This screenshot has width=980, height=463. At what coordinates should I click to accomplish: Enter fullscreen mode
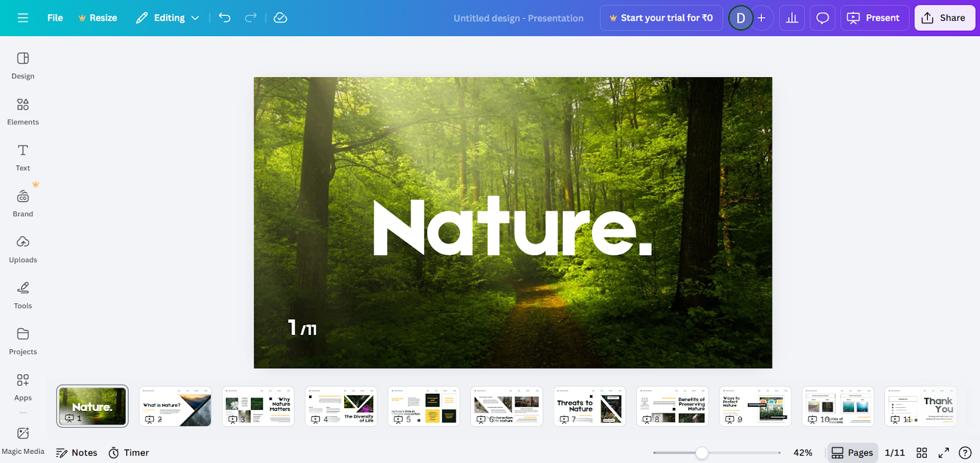pos(944,453)
